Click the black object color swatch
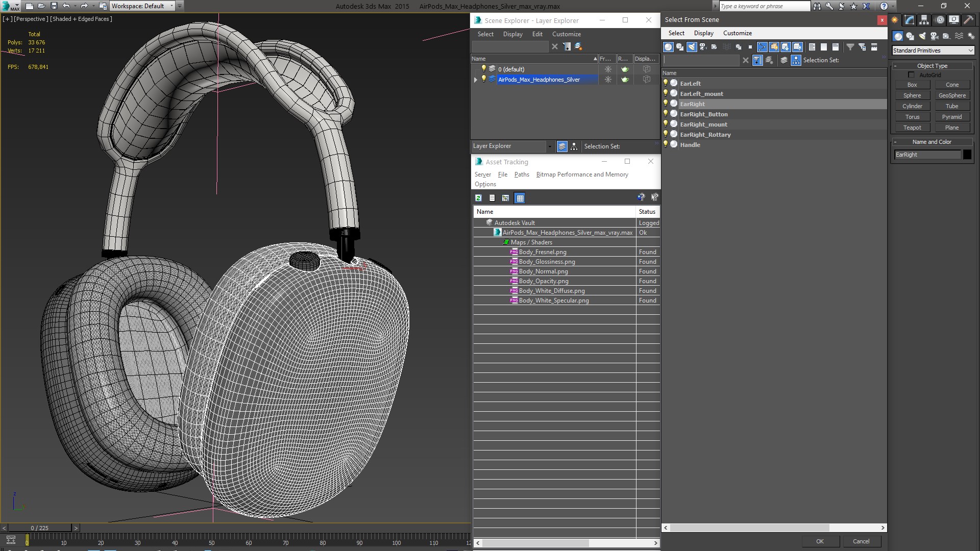 click(x=967, y=155)
